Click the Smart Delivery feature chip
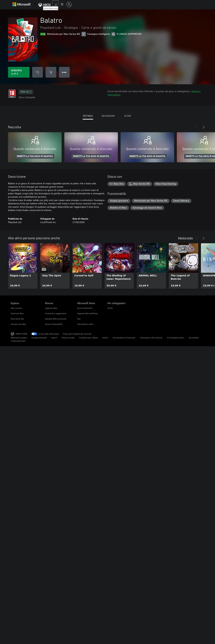Image resolution: width=215 pixels, height=644 pixels. (x=181, y=201)
